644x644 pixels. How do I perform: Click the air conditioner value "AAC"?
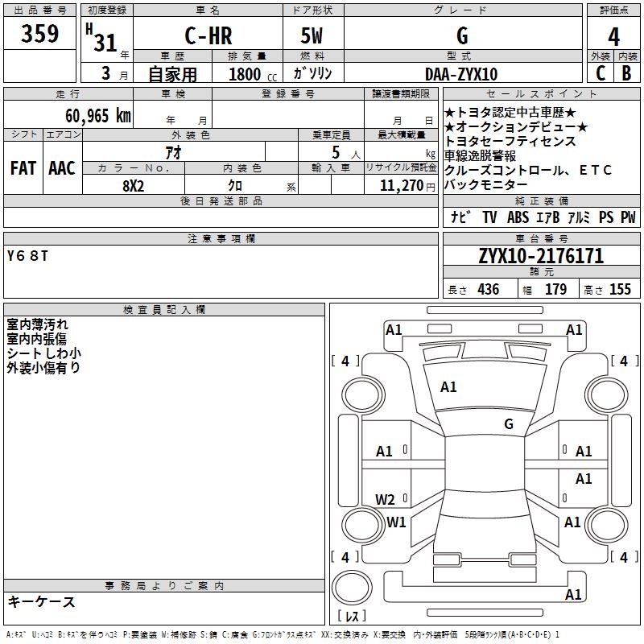[x=62, y=168]
